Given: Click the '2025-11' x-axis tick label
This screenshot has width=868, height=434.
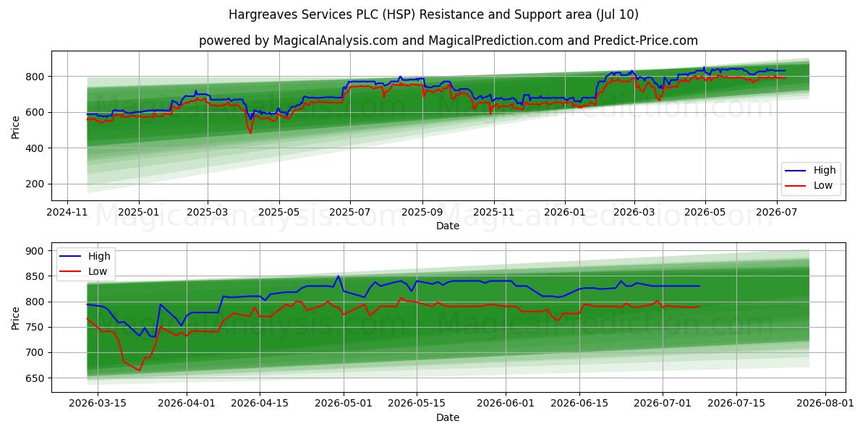Looking at the screenshot, I should pyautogui.click(x=494, y=213).
